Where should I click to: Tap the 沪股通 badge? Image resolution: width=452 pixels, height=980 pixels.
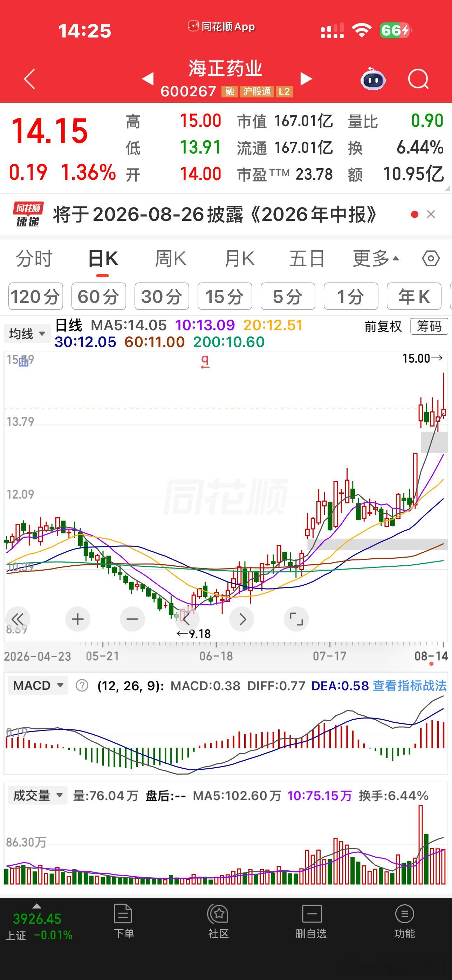[257, 91]
